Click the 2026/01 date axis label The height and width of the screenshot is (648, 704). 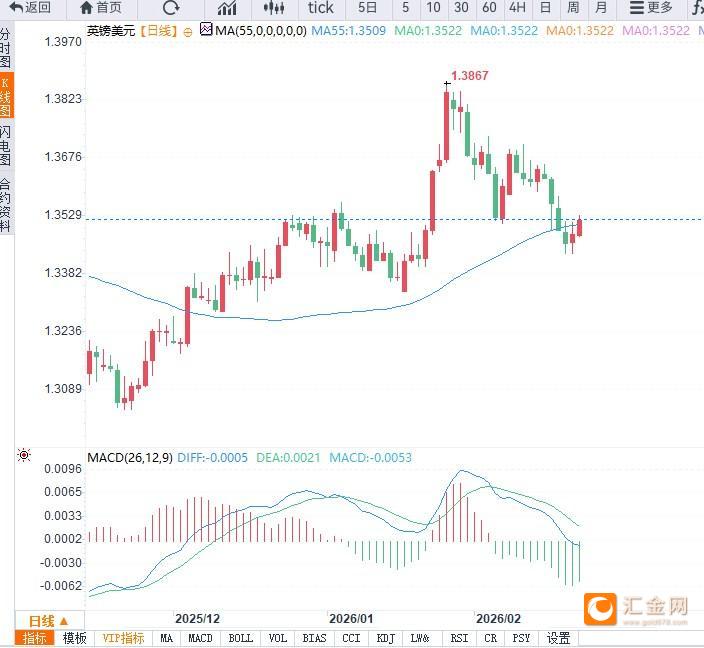tap(351, 618)
